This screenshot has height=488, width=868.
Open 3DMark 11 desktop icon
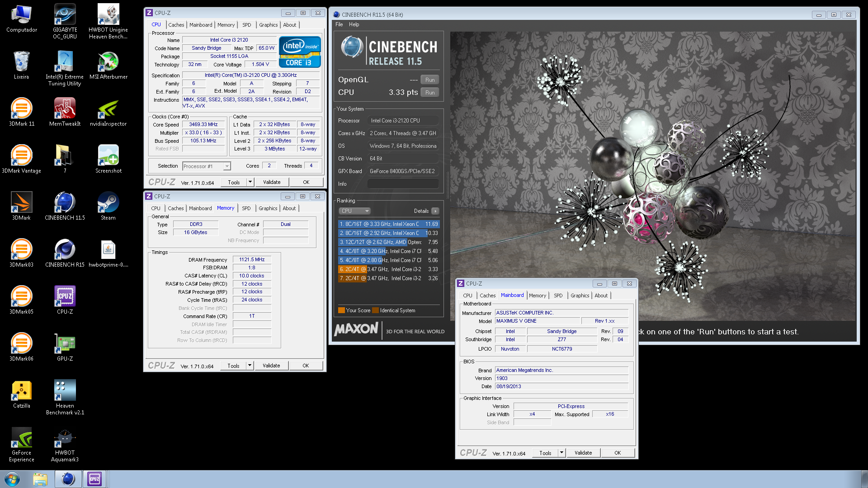click(21, 113)
